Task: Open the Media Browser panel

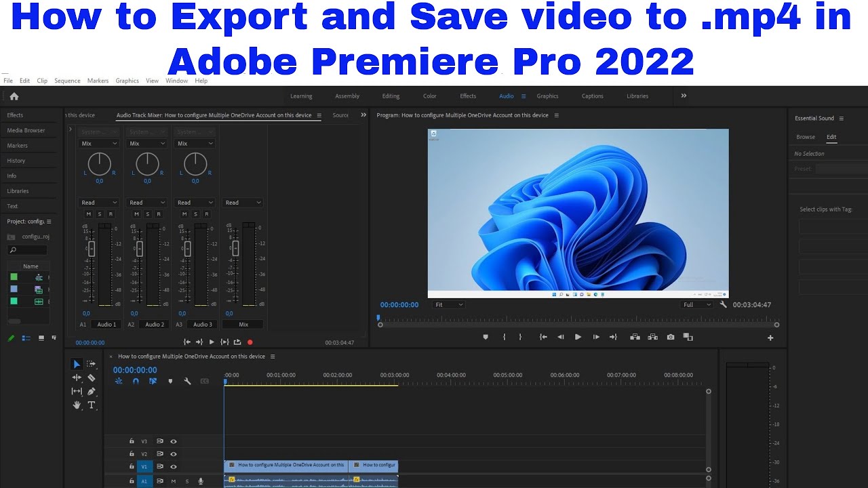Action: click(26, 130)
